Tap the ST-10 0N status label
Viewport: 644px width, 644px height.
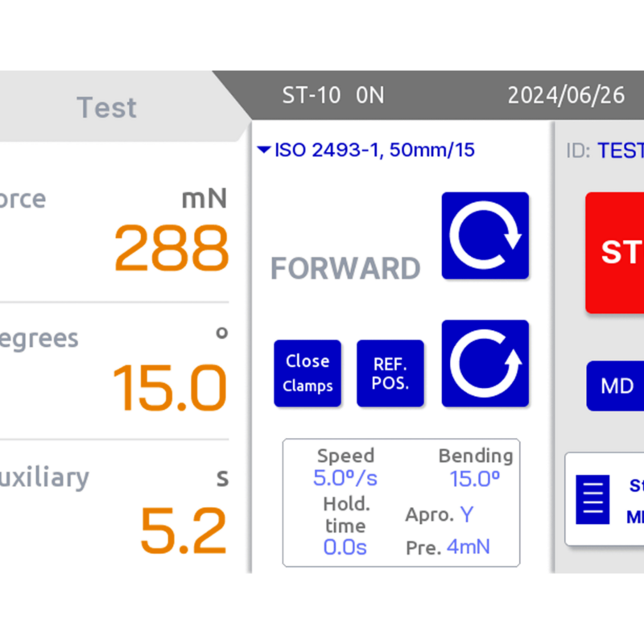(332, 95)
